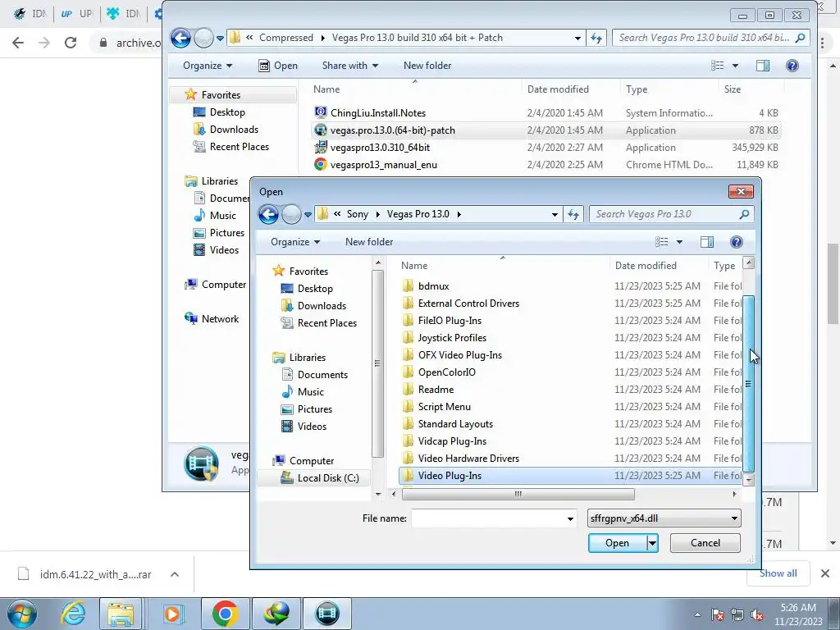Click the vertical scrollbar down arrow in file list
Image resolution: width=840 pixels, height=630 pixels.
749,479
